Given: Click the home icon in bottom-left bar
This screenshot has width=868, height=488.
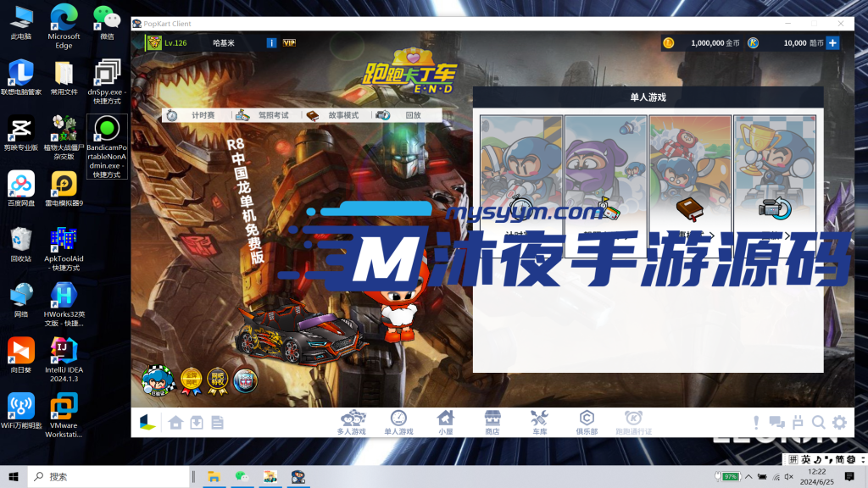Looking at the screenshot, I should (175, 422).
